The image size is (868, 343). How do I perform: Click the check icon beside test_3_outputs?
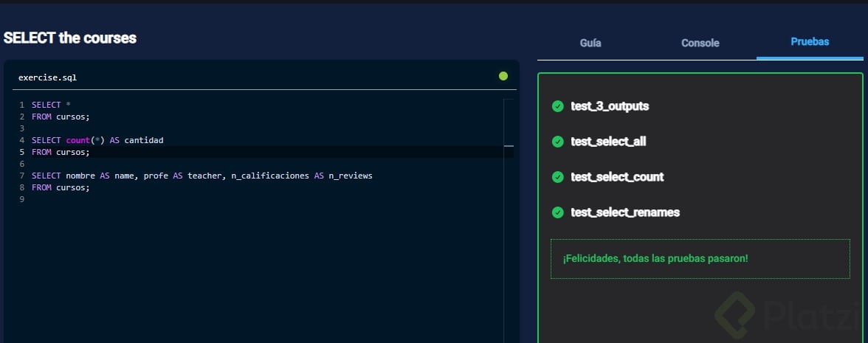coord(558,106)
